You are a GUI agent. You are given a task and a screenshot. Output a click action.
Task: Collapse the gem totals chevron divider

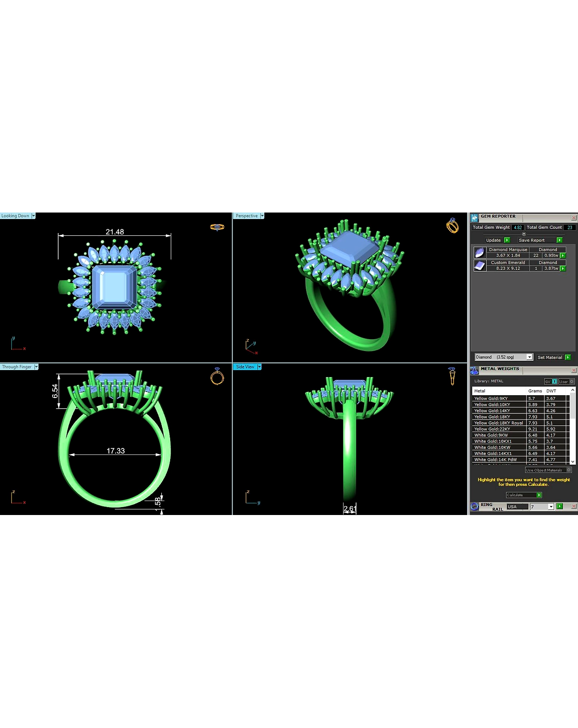coord(524,234)
